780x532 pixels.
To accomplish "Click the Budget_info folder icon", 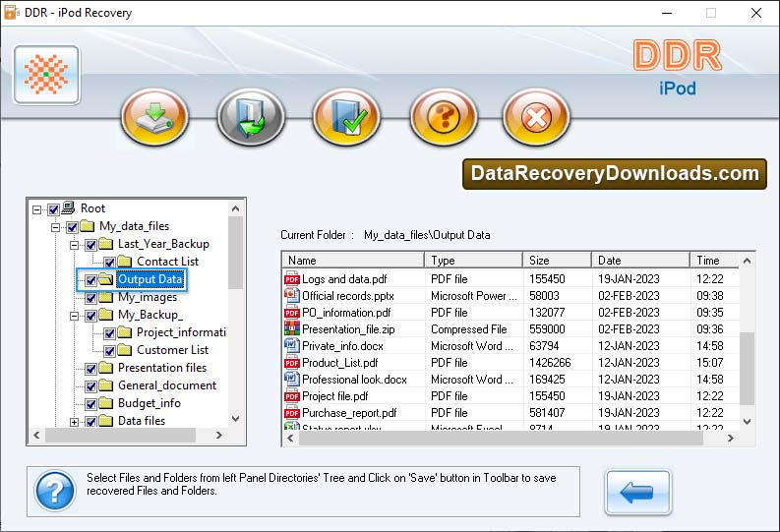I will [105, 403].
